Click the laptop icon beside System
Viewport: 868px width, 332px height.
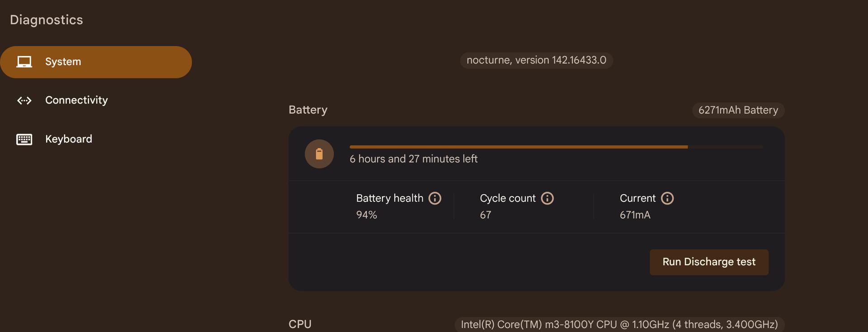(24, 62)
